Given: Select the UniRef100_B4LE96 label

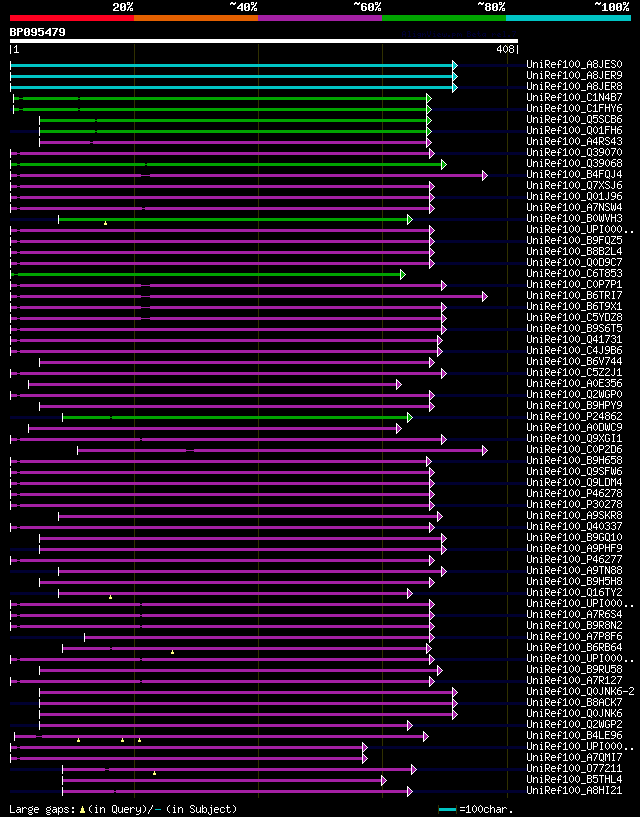Looking at the screenshot, I should (x=574, y=736).
